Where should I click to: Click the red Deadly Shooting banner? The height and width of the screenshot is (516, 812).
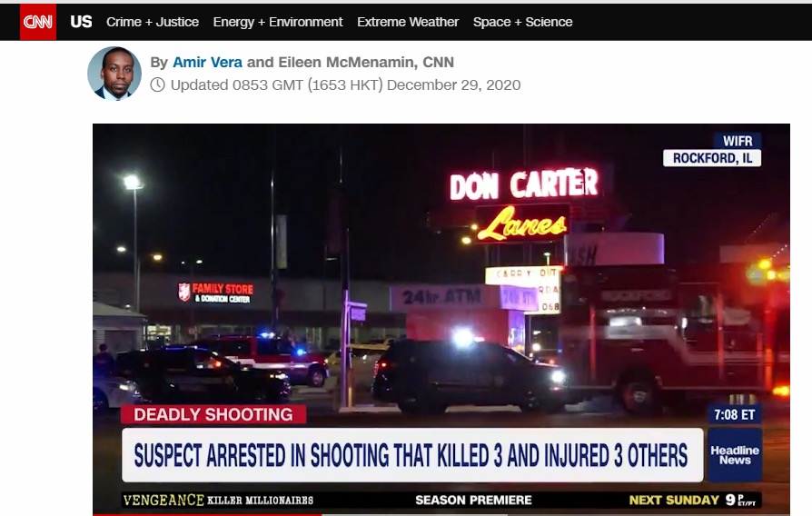(x=213, y=414)
